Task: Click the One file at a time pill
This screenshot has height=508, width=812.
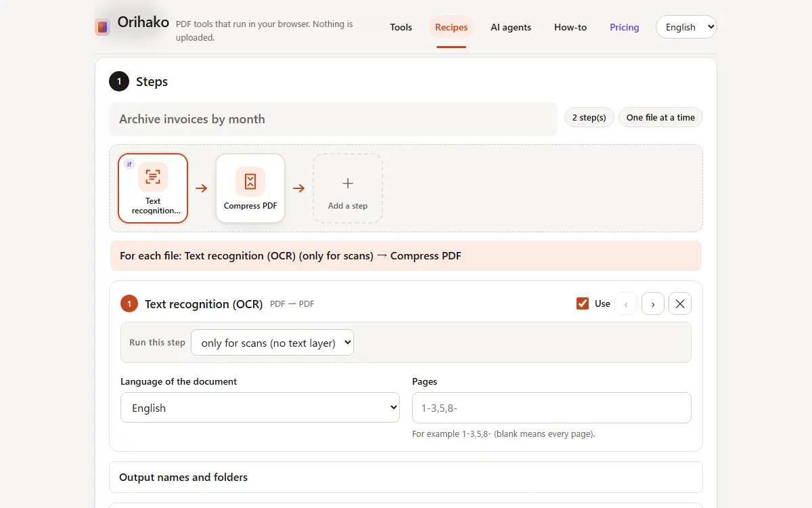Action: click(660, 117)
